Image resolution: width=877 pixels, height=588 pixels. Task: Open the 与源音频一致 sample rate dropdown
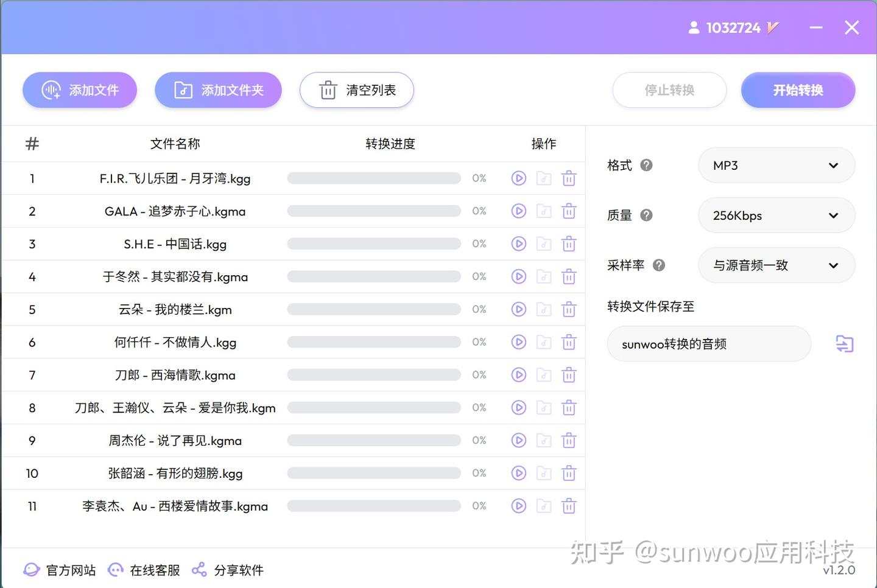tap(777, 265)
